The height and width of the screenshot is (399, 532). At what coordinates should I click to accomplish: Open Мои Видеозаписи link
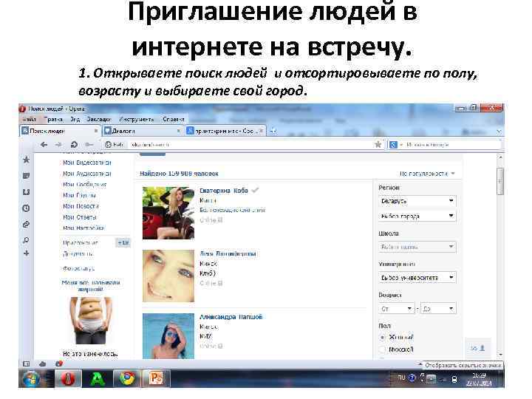(87, 163)
